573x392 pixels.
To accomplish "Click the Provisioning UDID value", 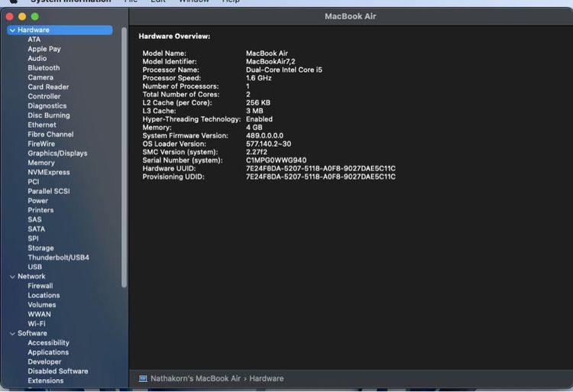I will 321,177.
